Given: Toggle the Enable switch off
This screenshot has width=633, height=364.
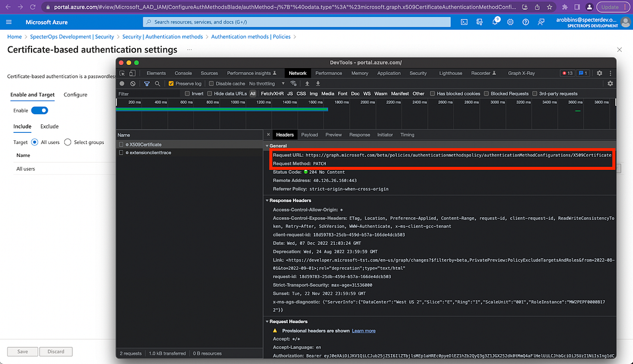Looking at the screenshot, I should [40, 111].
